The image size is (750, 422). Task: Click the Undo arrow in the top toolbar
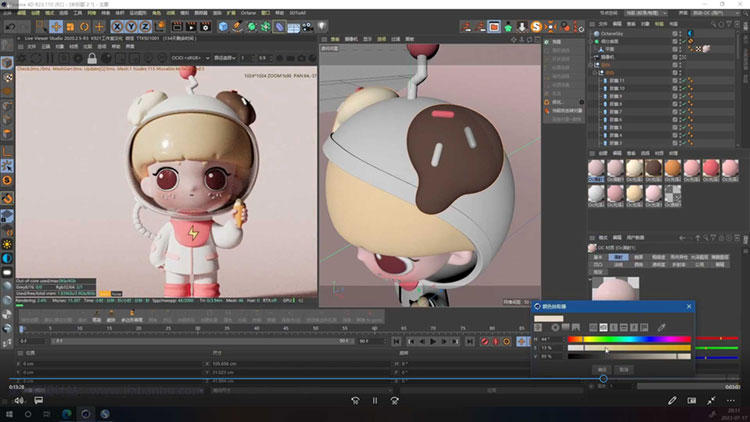tap(9, 26)
